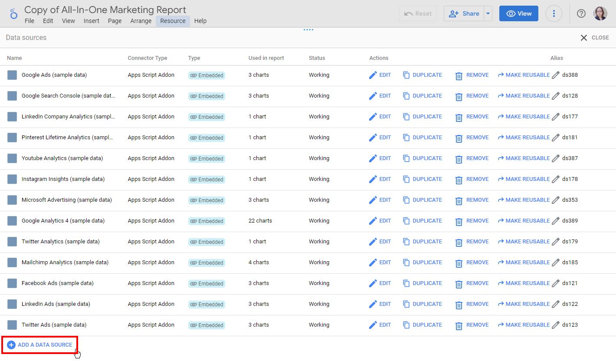Viewport: 616px width, 364px height.
Task: Edit the alias for Google Analytics 4
Action: click(x=556, y=221)
